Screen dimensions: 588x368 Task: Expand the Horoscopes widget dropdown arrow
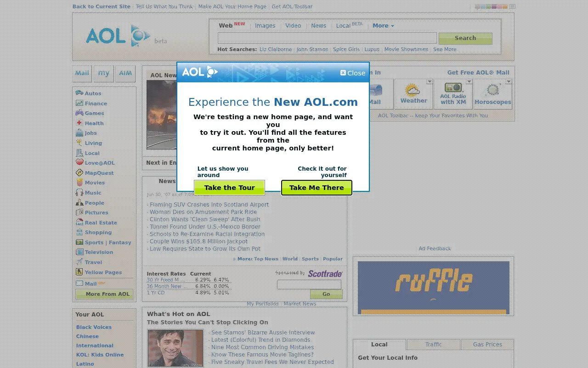[509, 81]
